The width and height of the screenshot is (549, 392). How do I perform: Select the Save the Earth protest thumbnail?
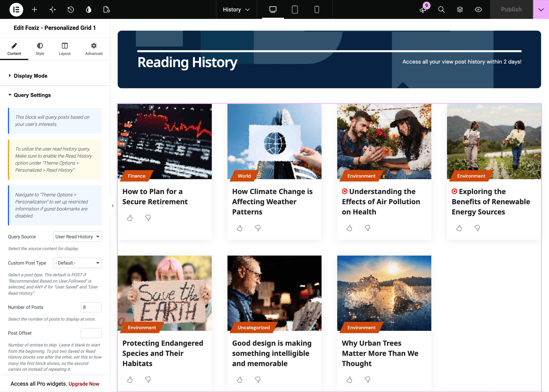(165, 293)
